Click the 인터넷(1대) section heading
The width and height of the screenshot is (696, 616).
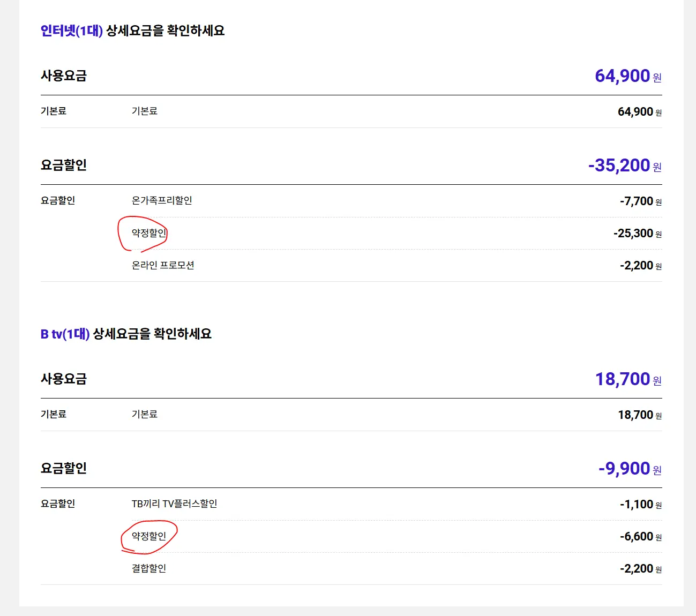[132, 31]
